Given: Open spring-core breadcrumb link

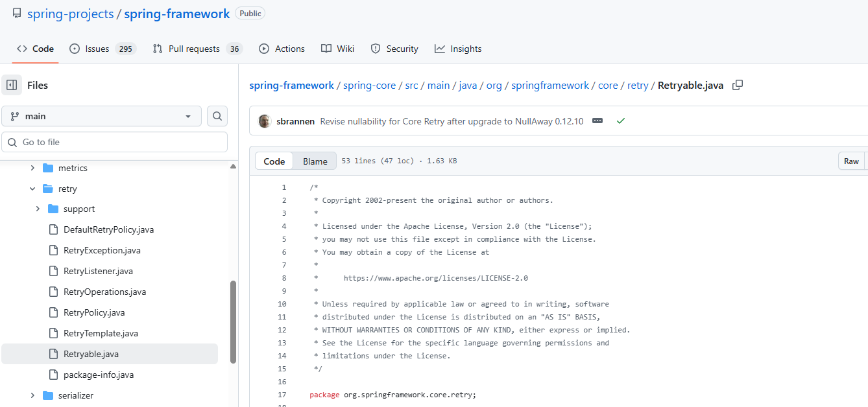Looking at the screenshot, I should (x=369, y=86).
